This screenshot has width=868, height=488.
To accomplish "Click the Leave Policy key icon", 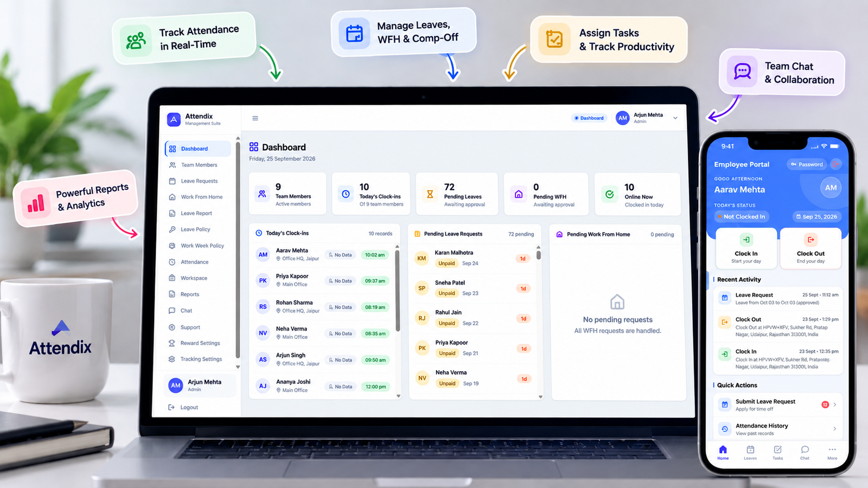I will pyautogui.click(x=172, y=229).
